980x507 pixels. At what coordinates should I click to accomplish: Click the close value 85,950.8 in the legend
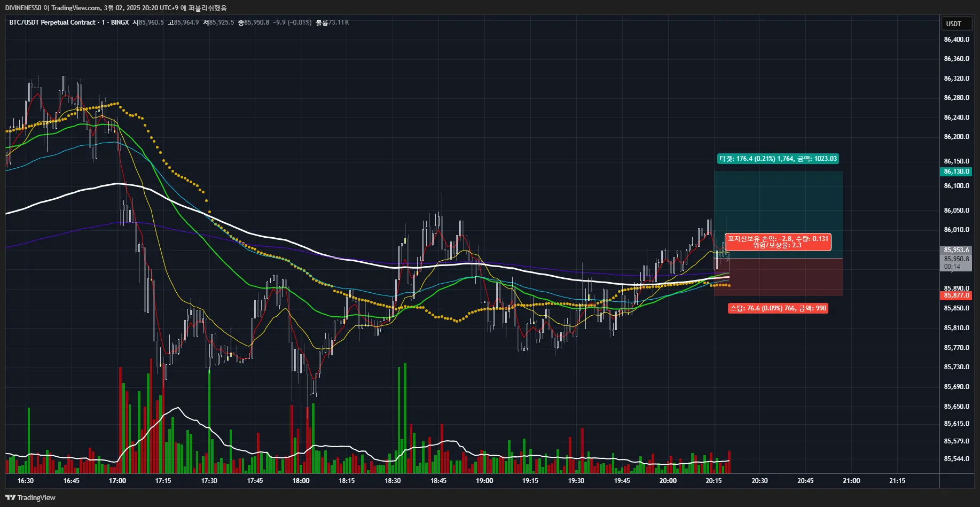257,22
